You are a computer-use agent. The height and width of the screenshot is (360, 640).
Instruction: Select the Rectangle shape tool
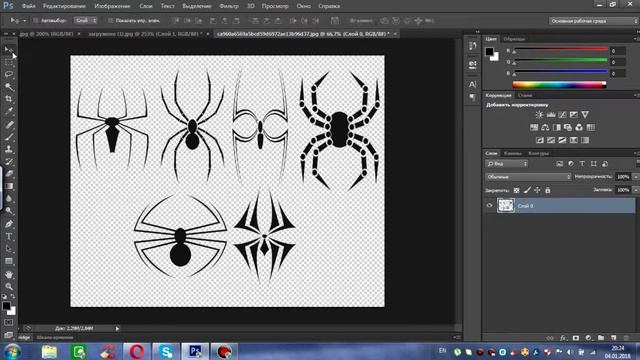point(9,261)
